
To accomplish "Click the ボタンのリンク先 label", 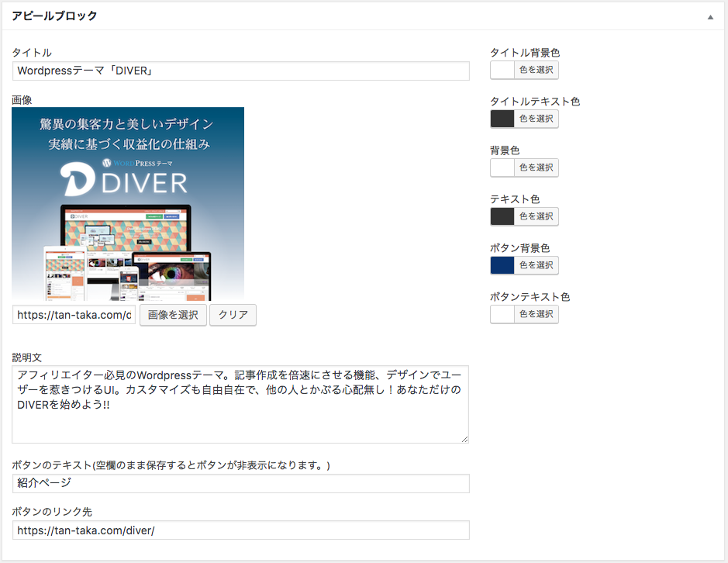I will click(x=52, y=512).
